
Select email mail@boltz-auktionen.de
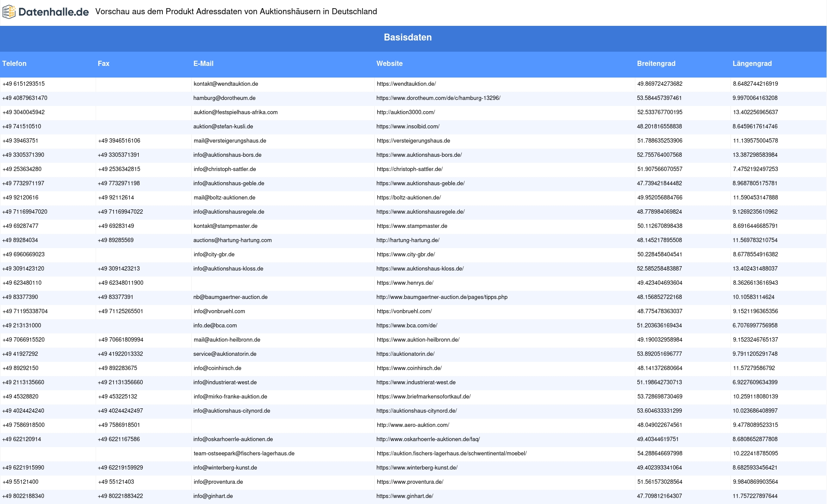[x=224, y=198]
